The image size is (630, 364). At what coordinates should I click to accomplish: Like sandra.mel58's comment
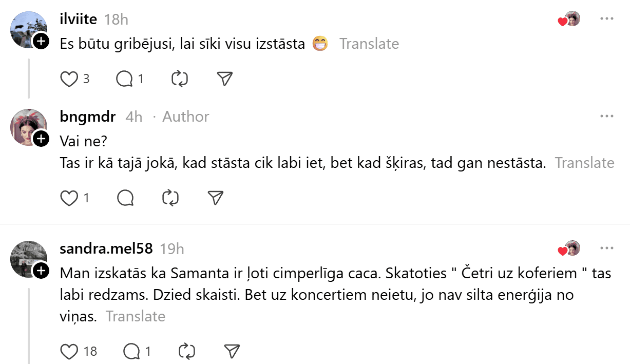[x=68, y=352]
